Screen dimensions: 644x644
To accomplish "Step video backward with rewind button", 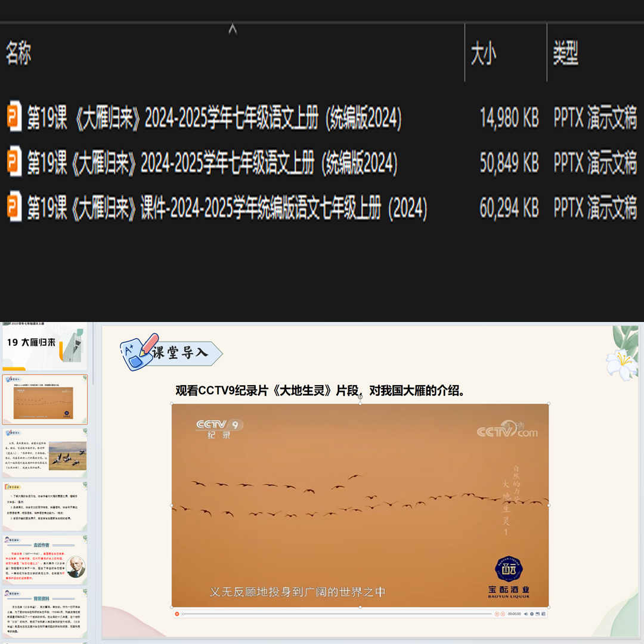I will tap(497, 614).
